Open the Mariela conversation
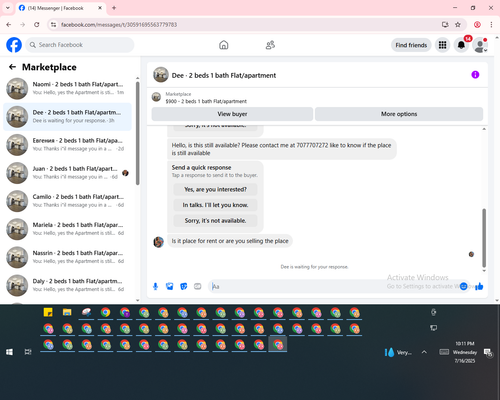Screen dimensions: 500x400 tap(67, 229)
